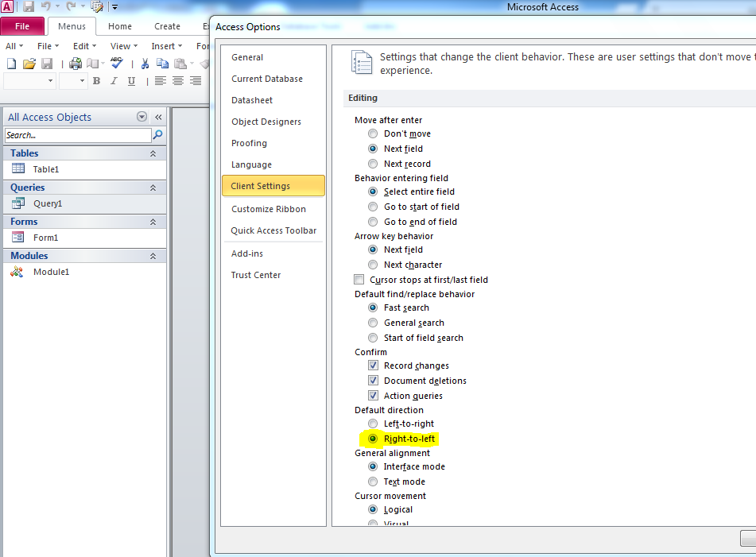Align text right

196,81
